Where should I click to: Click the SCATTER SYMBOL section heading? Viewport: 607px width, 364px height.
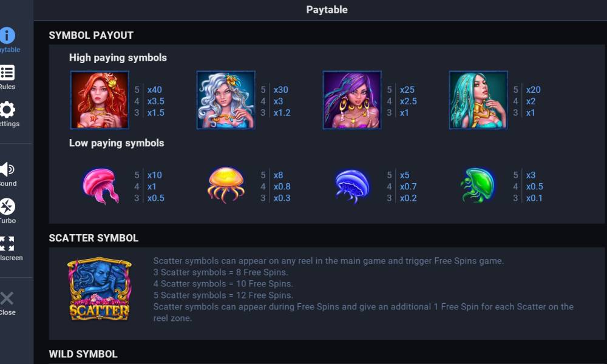pyautogui.click(x=93, y=238)
